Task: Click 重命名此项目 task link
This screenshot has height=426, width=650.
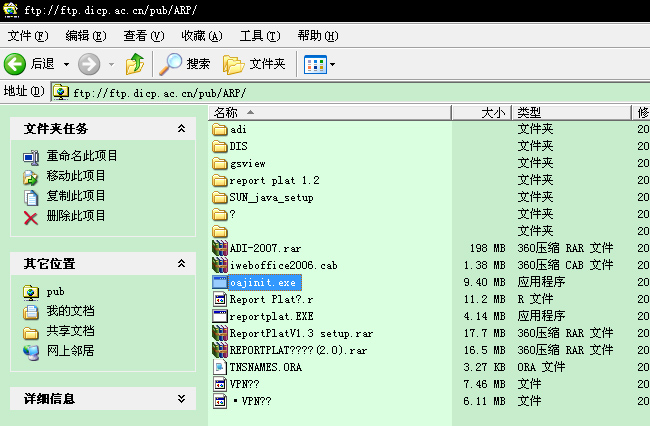Action: point(82,156)
